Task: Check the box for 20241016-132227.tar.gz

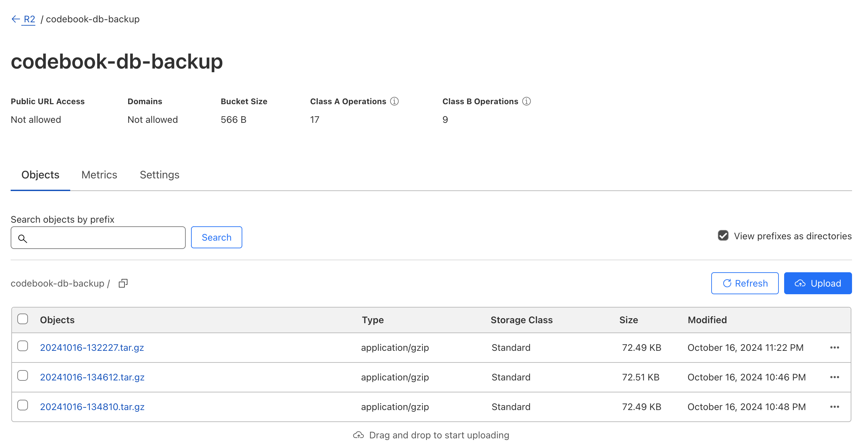Action: click(x=23, y=346)
